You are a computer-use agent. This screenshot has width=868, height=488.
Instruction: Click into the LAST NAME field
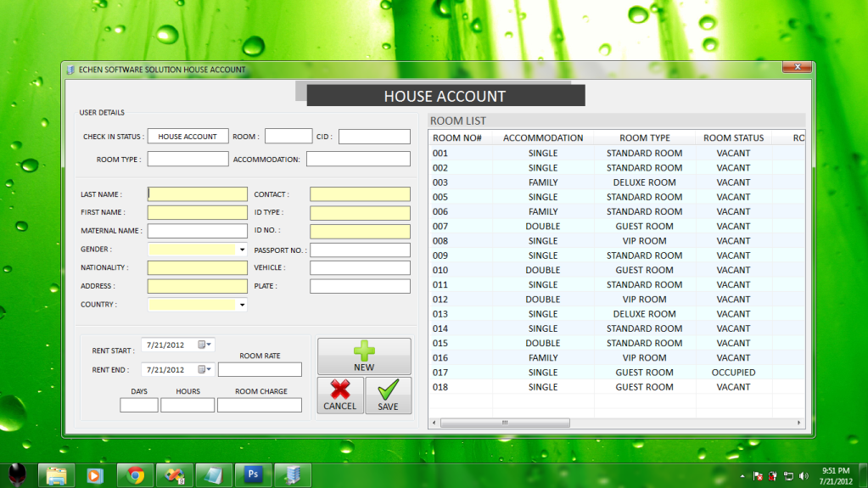[x=197, y=194]
